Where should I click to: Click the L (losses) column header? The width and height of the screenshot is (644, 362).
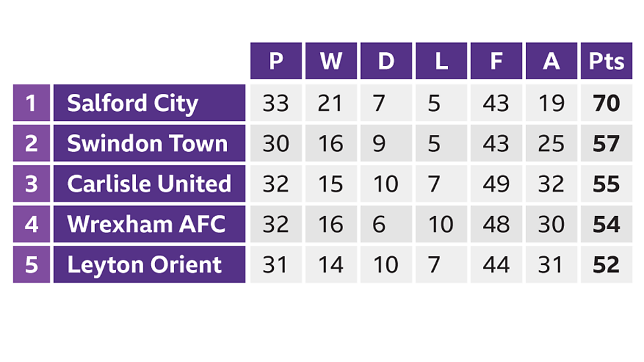click(441, 61)
